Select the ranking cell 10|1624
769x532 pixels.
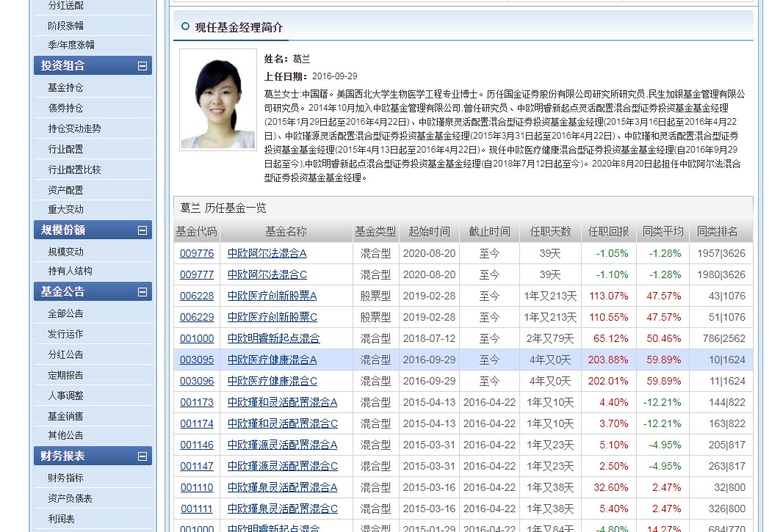tap(721, 360)
